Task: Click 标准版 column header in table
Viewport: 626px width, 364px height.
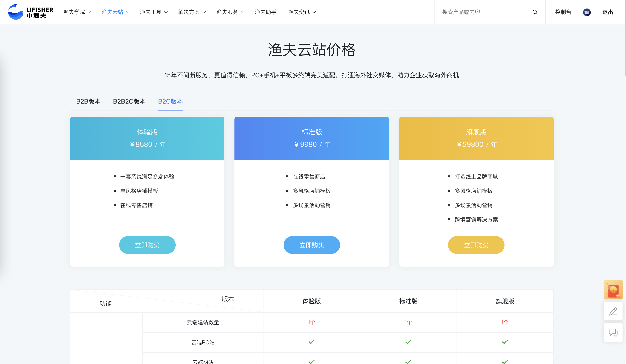Action: coord(408,301)
